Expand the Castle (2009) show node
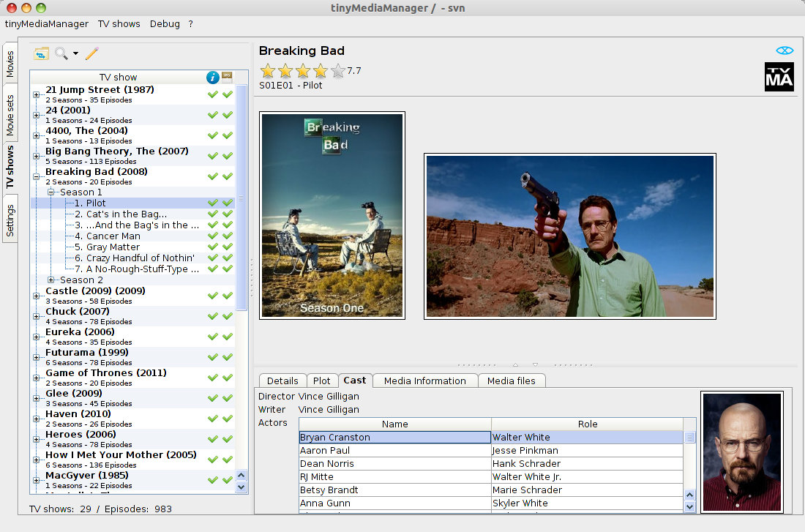The height and width of the screenshot is (532, 805). click(x=37, y=296)
